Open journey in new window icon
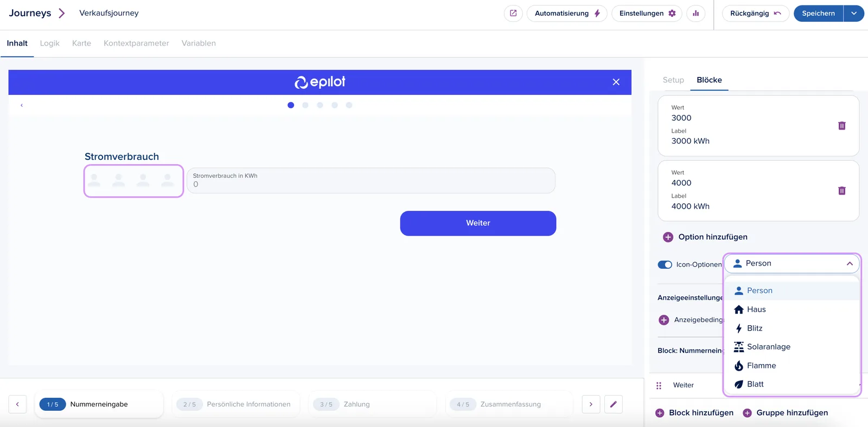The width and height of the screenshot is (868, 427). [513, 13]
